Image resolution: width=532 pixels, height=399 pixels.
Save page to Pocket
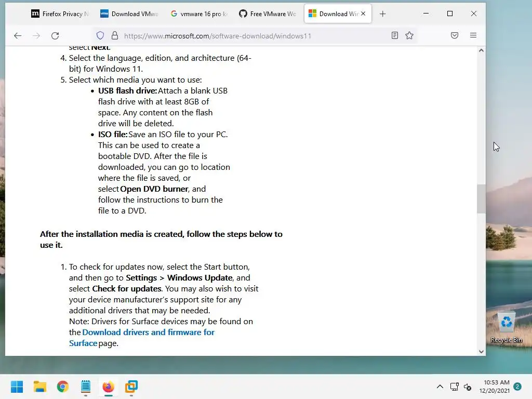click(455, 35)
